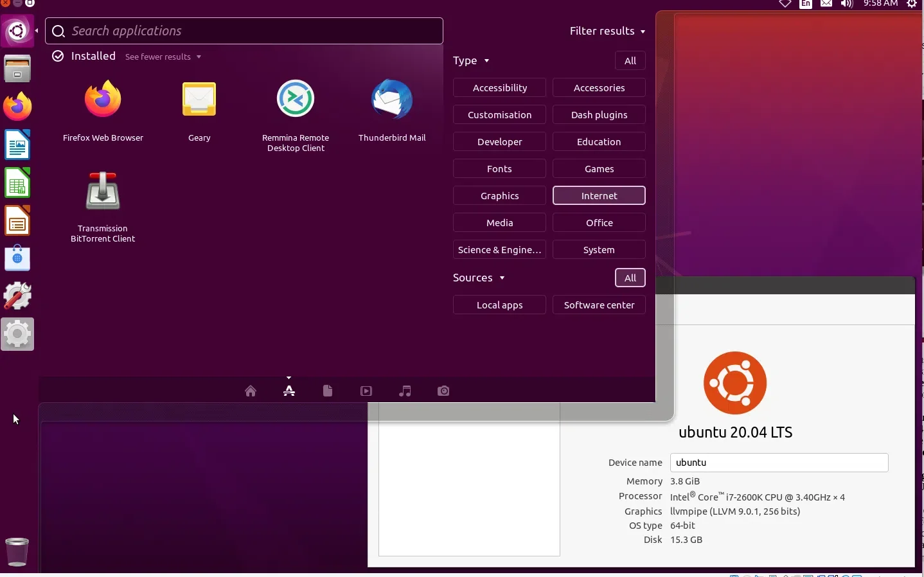Toggle the Graphics type filter
924x577 pixels.
(500, 196)
